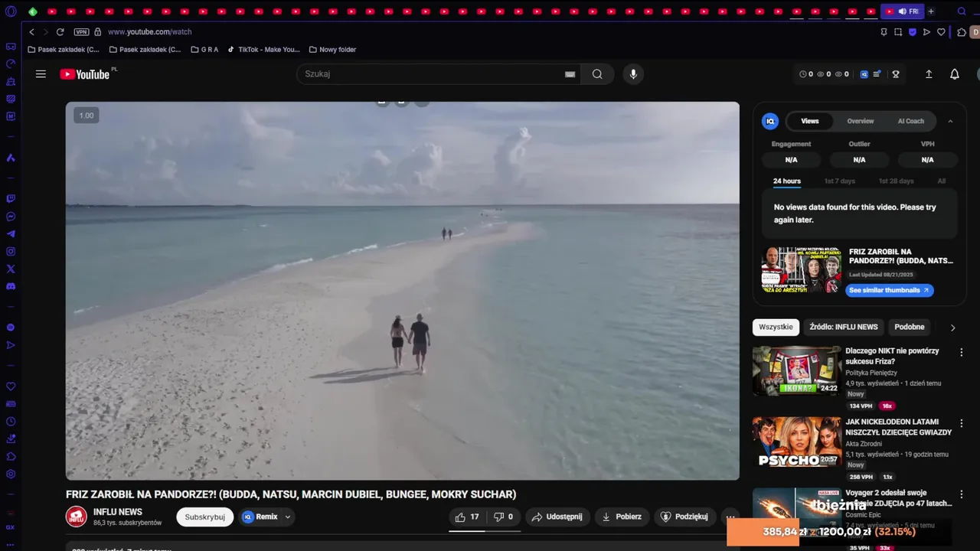Viewport: 980px width, 551px height.
Task: Take a snapshot with the toolbar capture icon
Action: [x=898, y=32]
